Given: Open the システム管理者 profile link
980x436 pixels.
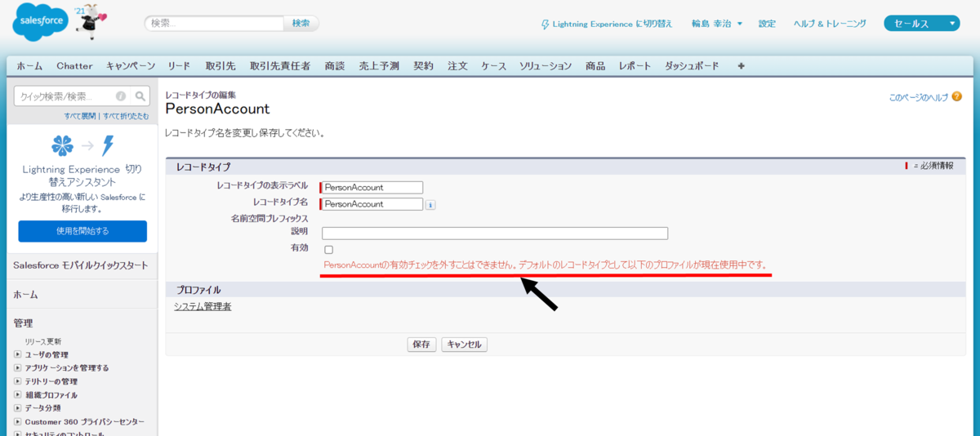Looking at the screenshot, I should point(203,307).
